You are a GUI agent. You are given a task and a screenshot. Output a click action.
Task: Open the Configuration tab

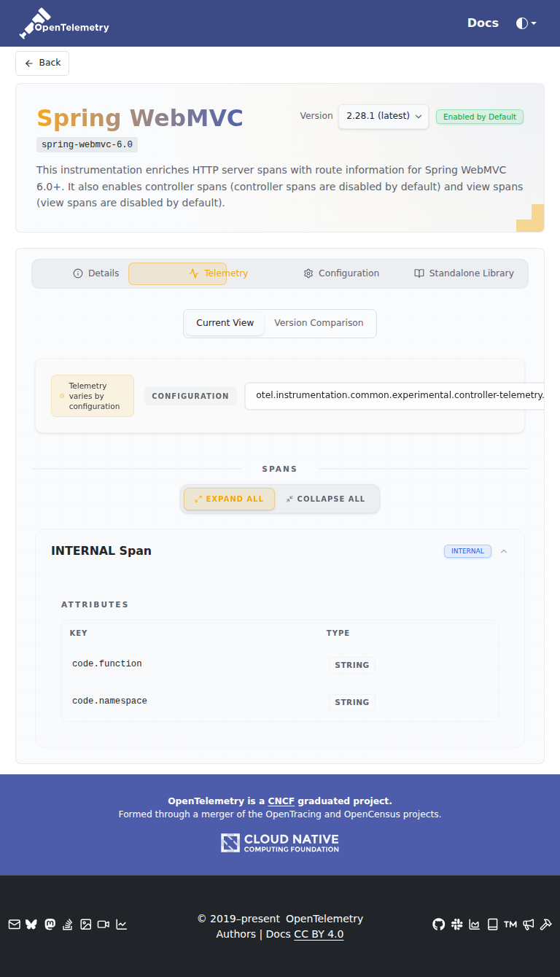[341, 273]
